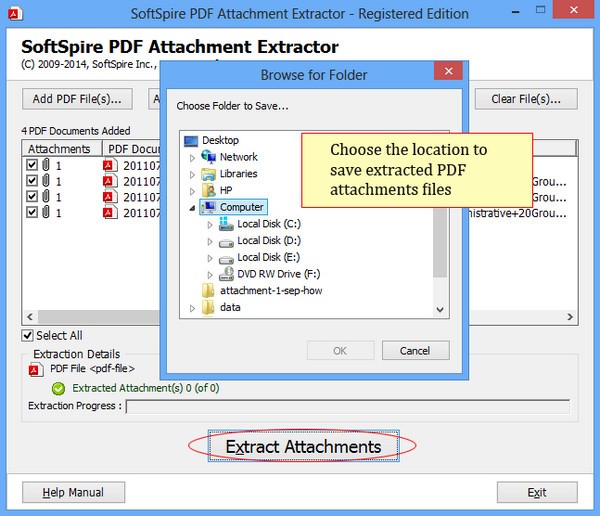The image size is (600, 516).
Task: Click the PDF icon in first document row
Action: coord(110,165)
